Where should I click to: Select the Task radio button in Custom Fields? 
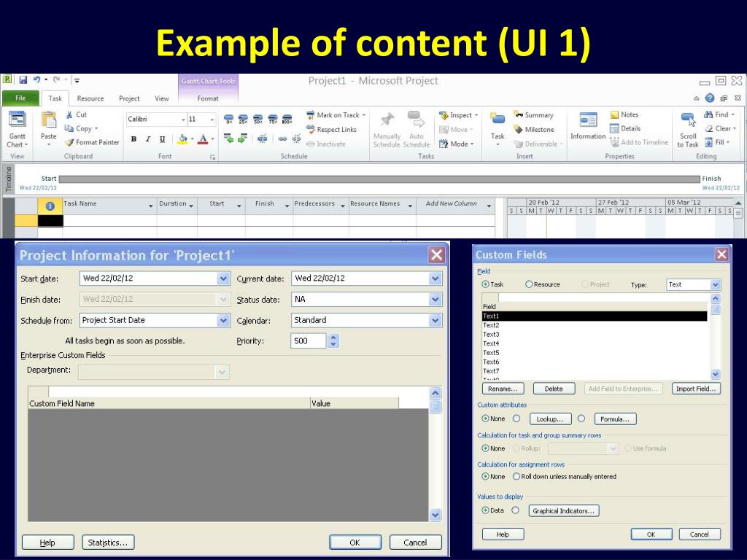pos(485,284)
